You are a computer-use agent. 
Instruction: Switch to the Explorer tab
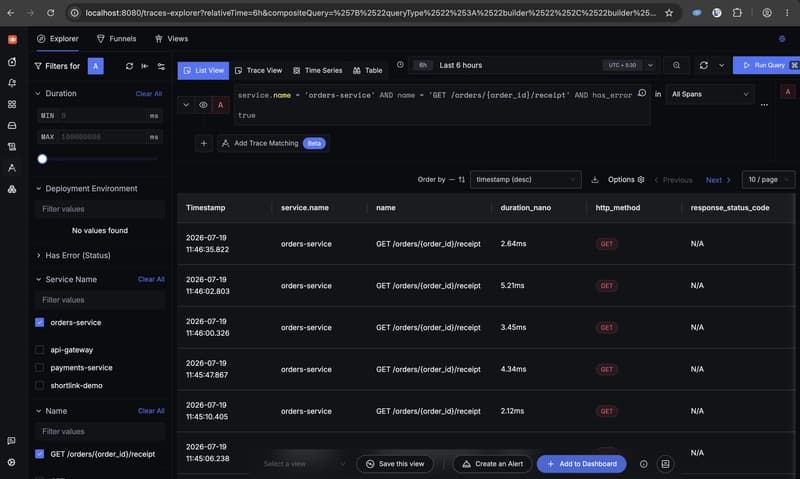58,39
